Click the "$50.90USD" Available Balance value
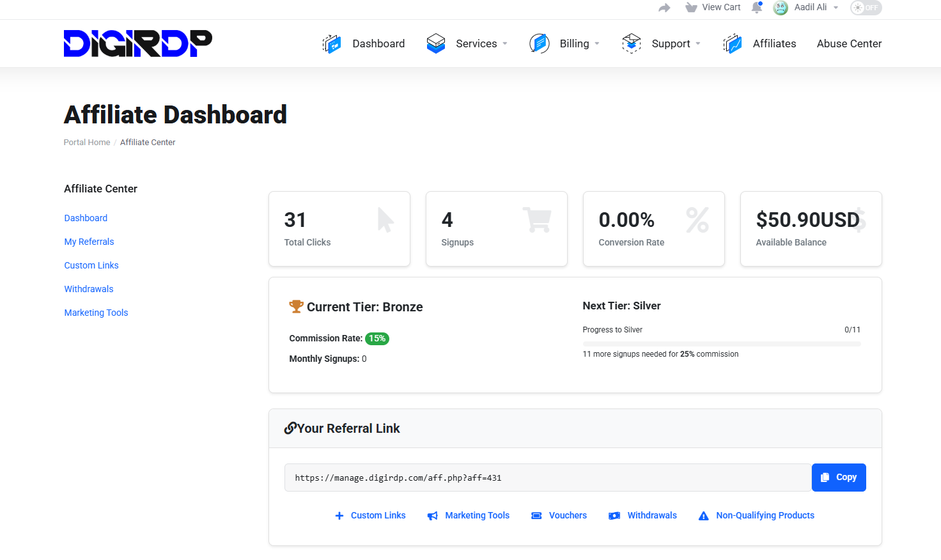Viewport: 941px width, 560px height. (808, 220)
